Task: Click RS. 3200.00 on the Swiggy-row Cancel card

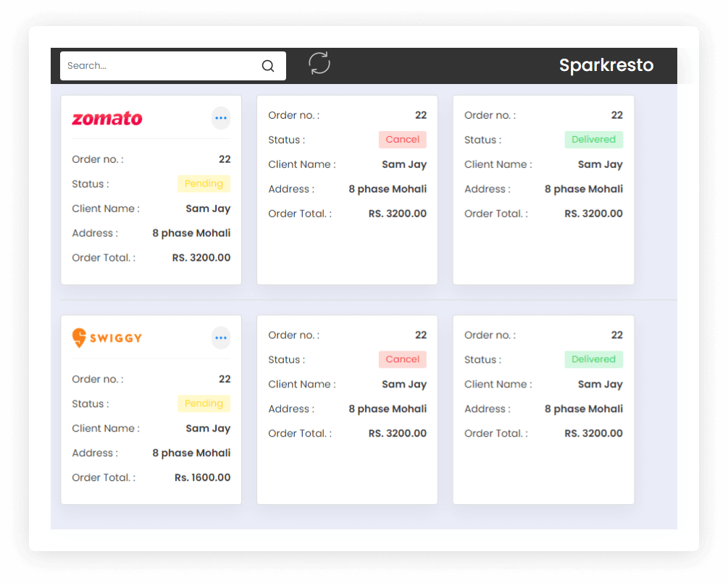Action: (x=398, y=433)
